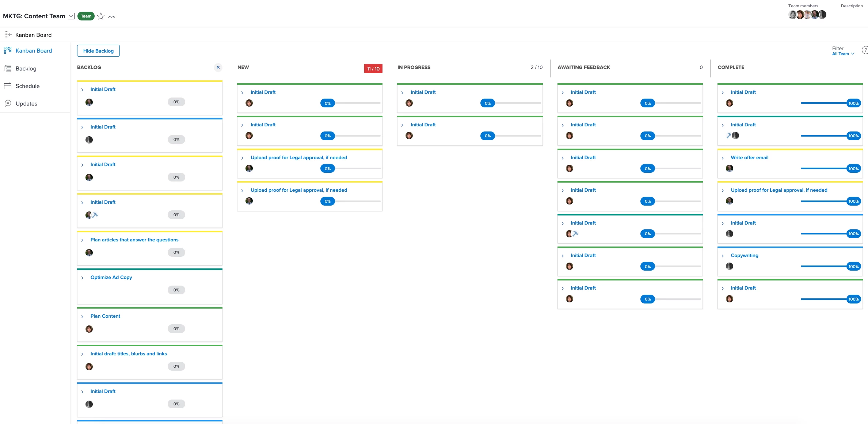Viewport: 868px width, 424px height.
Task: Click the team members avatar group
Action: [807, 15]
